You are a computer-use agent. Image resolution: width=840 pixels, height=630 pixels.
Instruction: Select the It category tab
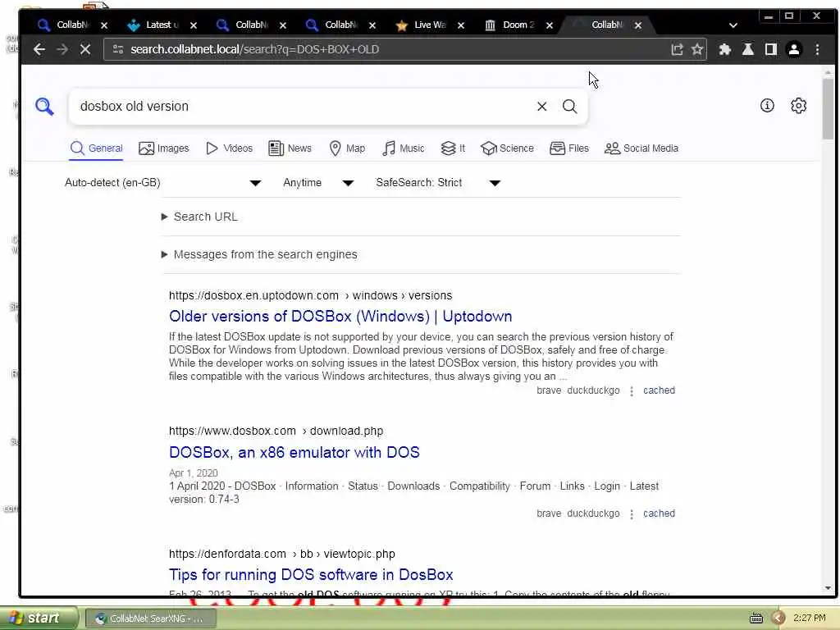(453, 148)
